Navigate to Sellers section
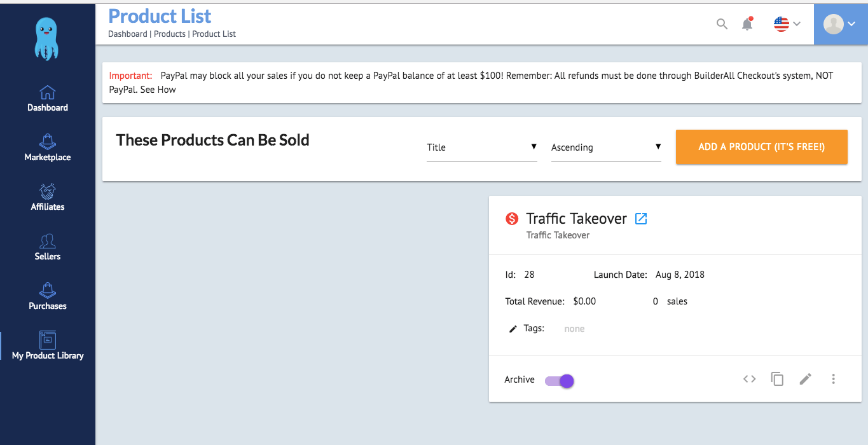868x445 pixels. (x=48, y=247)
